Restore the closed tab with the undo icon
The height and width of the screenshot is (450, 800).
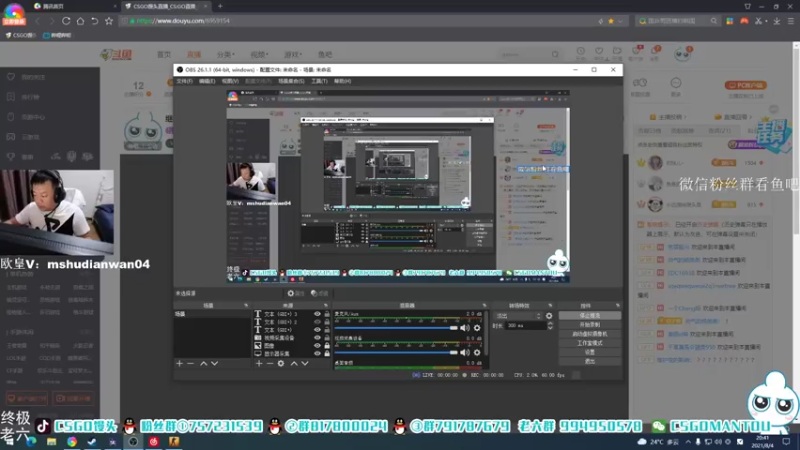[x=94, y=21]
